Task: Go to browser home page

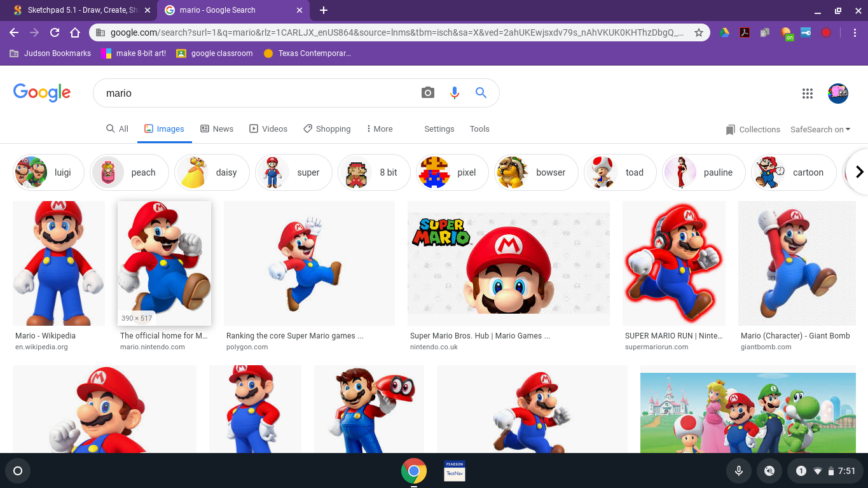Action: point(75,32)
